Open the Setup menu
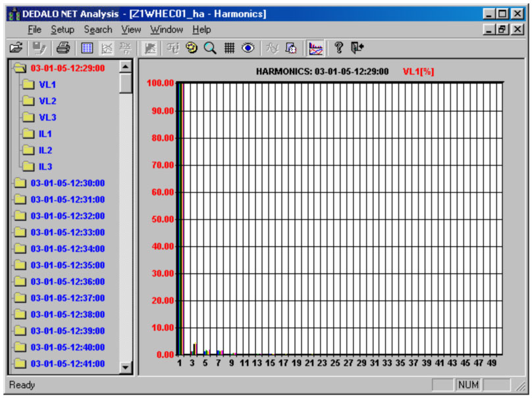Image resolution: width=532 pixels, height=398 pixels. pos(63,30)
